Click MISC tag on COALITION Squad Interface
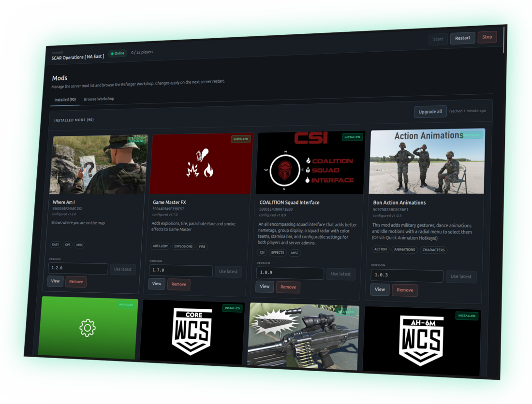This screenshot has height=404, width=532. pos(295,253)
